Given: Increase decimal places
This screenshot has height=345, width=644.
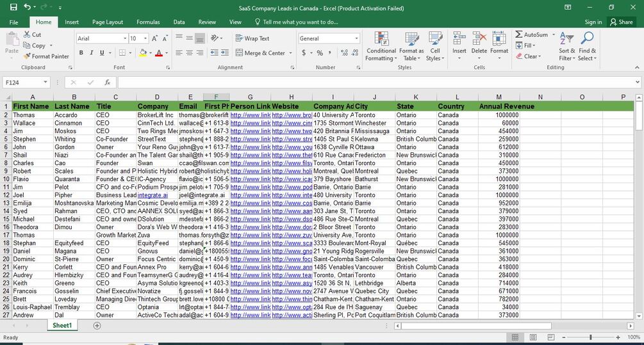Looking at the screenshot, I should pos(344,52).
